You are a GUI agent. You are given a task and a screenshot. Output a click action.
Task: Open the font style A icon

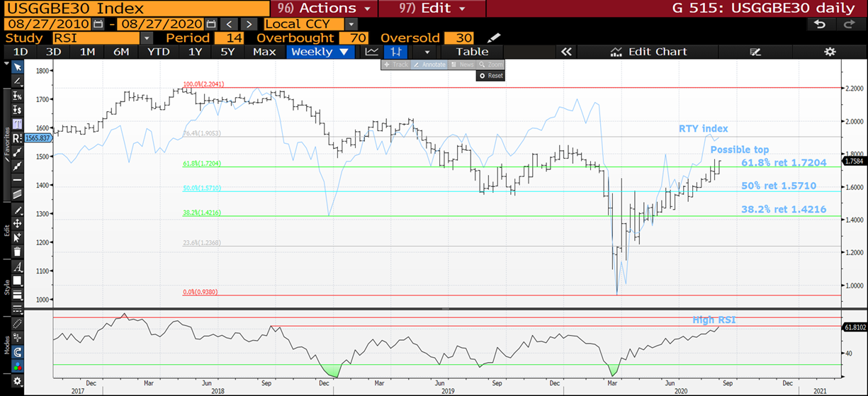18,266
